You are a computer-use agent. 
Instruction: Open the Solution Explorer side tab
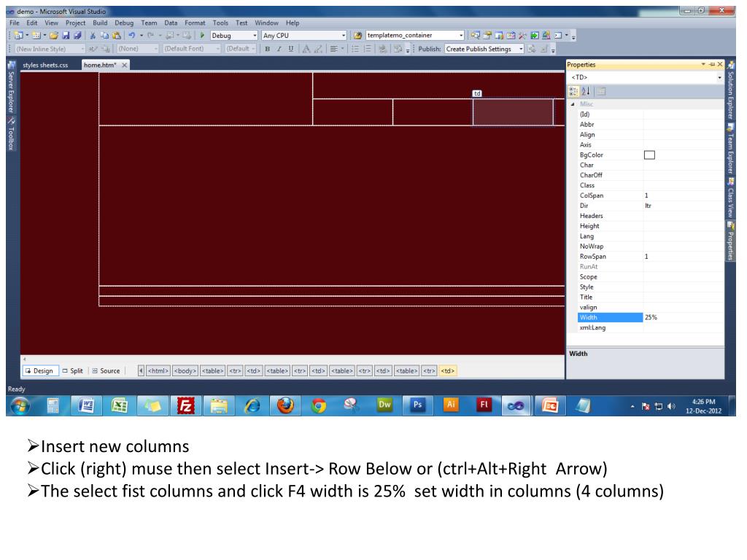(x=729, y=91)
